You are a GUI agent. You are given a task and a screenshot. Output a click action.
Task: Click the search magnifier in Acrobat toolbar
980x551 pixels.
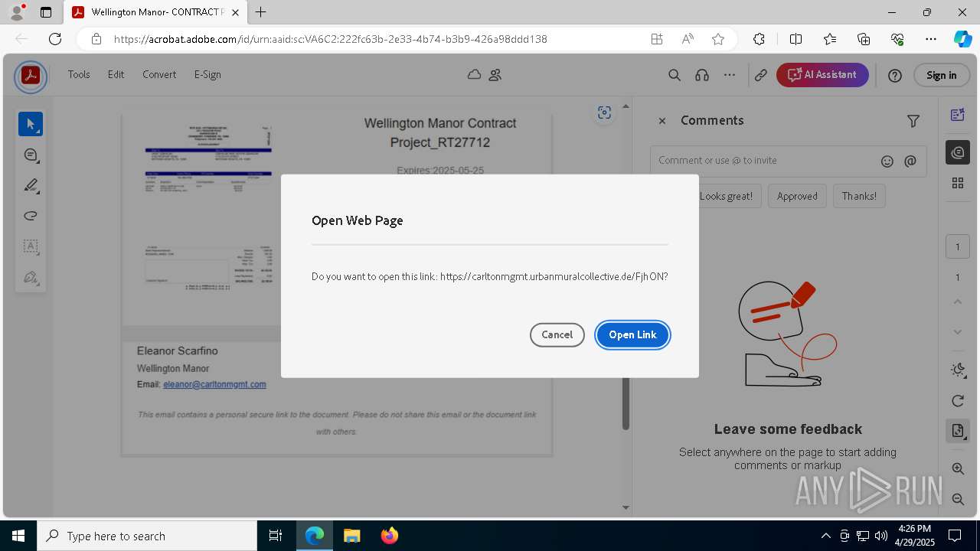pyautogui.click(x=675, y=75)
